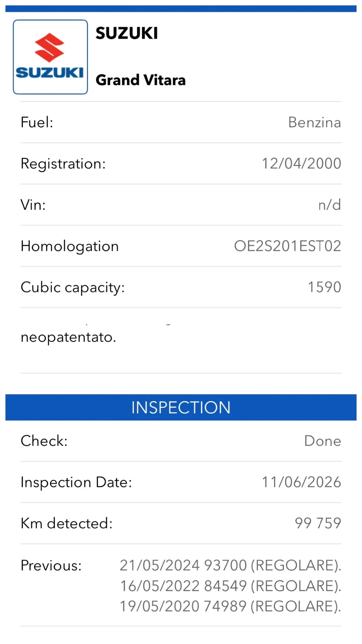The width and height of the screenshot is (362, 644).
Task: Open the INSPECTION section header
Action: tap(181, 408)
